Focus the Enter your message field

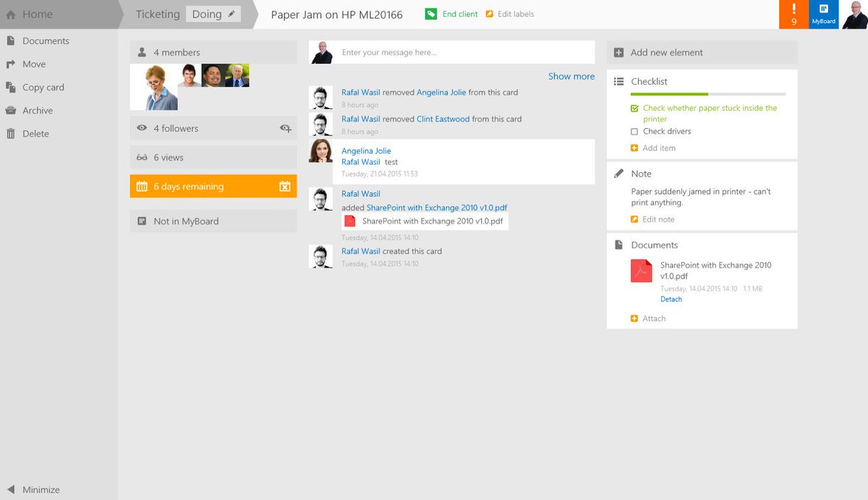(x=464, y=52)
